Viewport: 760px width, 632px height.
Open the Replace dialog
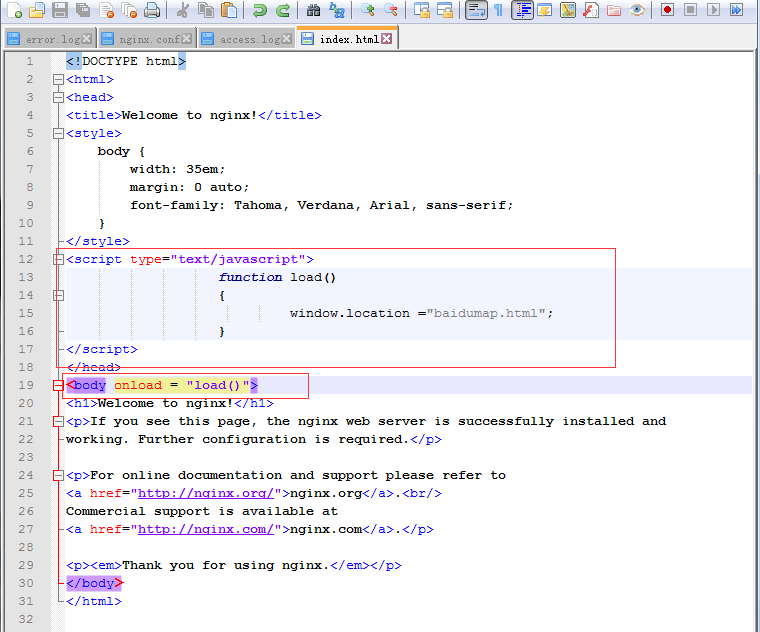(337, 10)
